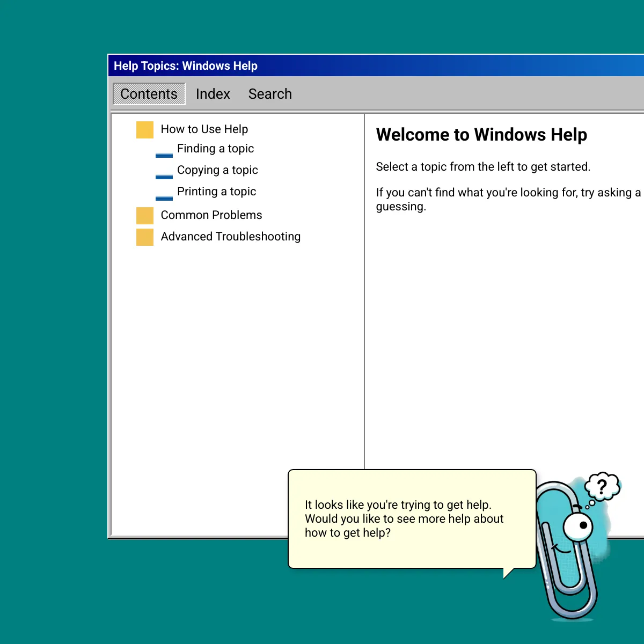
Task: Select the Common Problems entry
Action: (211, 215)
